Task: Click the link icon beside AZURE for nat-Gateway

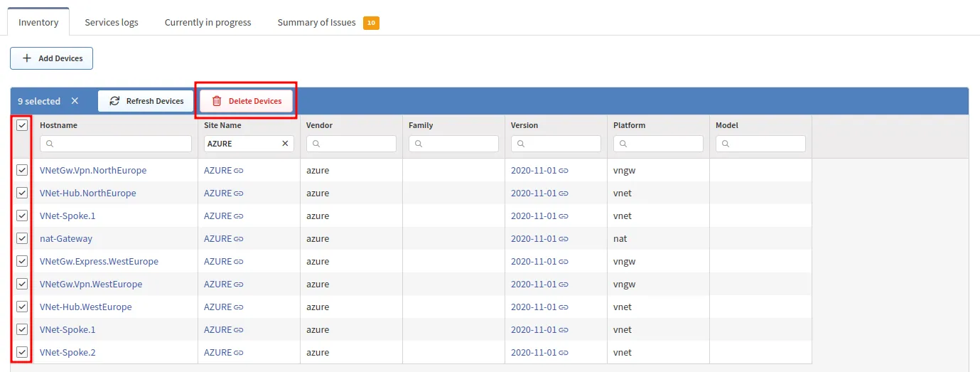Action: click(239, 239)
